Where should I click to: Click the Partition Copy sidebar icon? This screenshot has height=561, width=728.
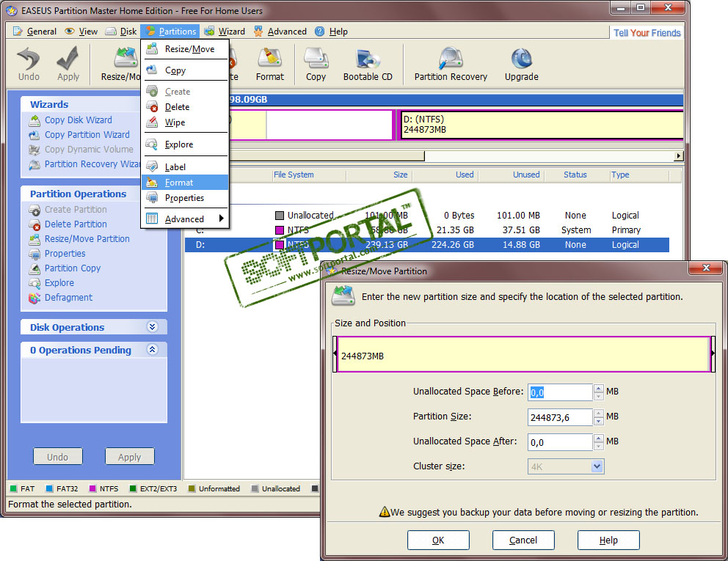(x=34, y=268)
